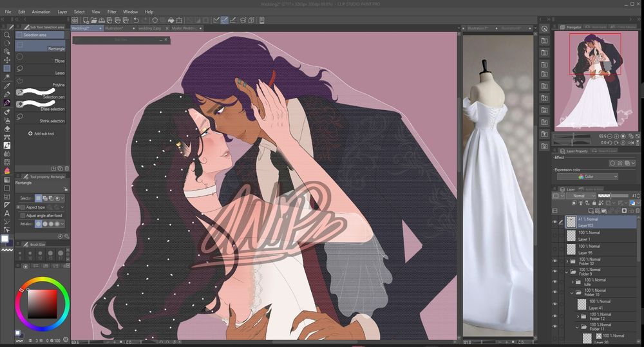Hide Folder 10 with its eye icon

click(x=555, y=292)
